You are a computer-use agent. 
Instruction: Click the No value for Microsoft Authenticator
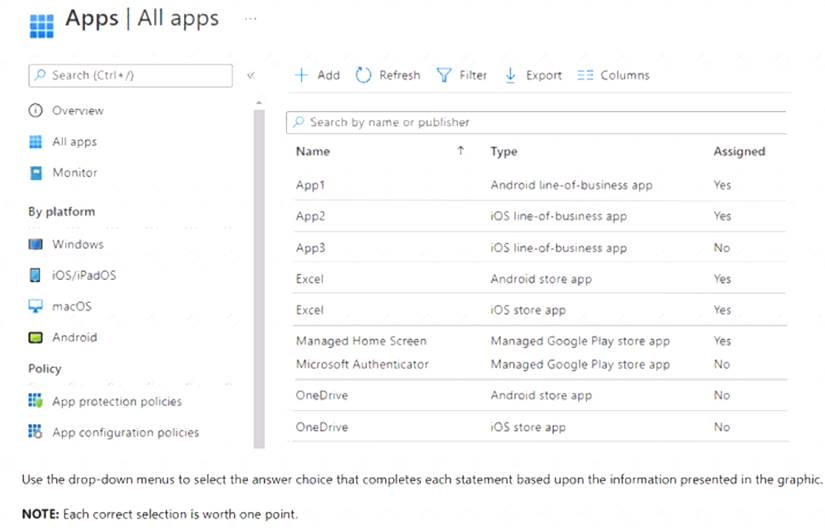[x=722, y=364]
